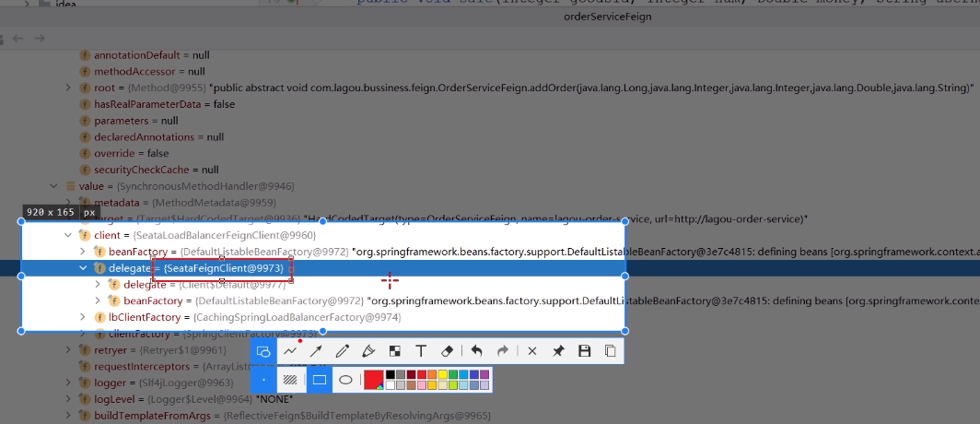Screen dimensions: 980x424
Task: Select the arrow annotation tool
Action: tap(316, 351)
